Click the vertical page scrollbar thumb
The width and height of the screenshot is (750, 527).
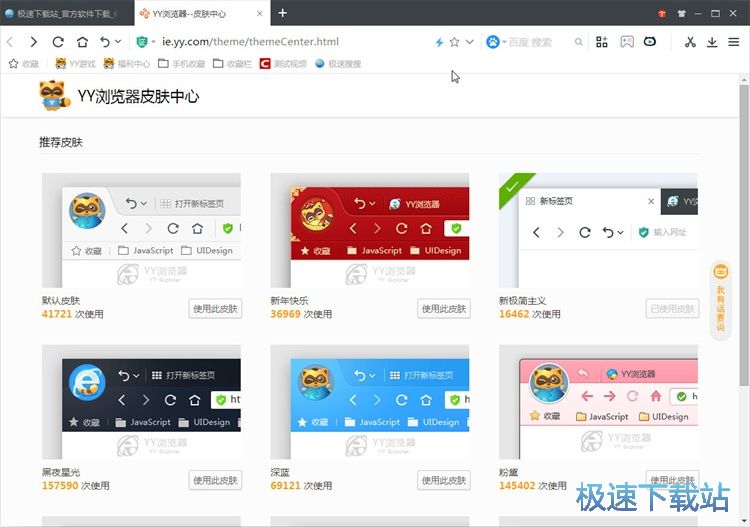[744, 234]
